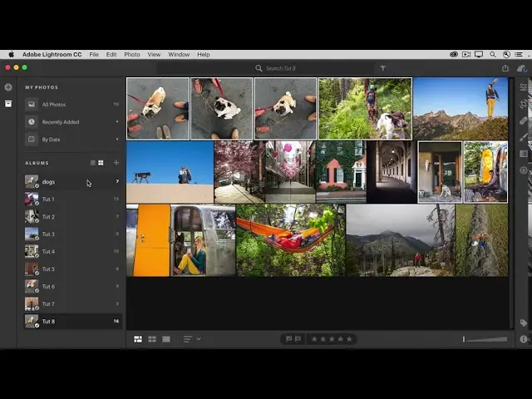Expand the Recently Added arrow
This screenshot has width=532, height=399.
pos(117,121)
